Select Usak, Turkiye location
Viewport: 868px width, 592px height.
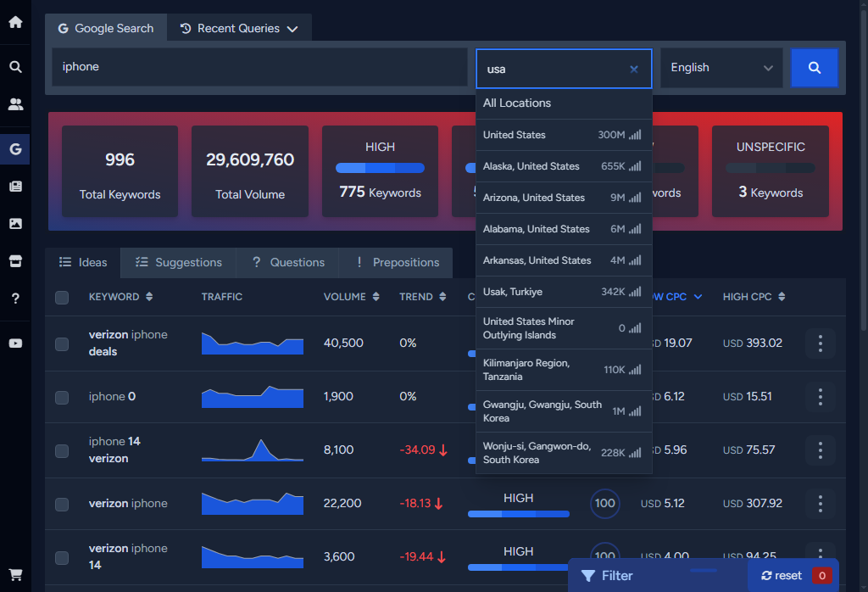pyautogui.click(x=564, y=292)
